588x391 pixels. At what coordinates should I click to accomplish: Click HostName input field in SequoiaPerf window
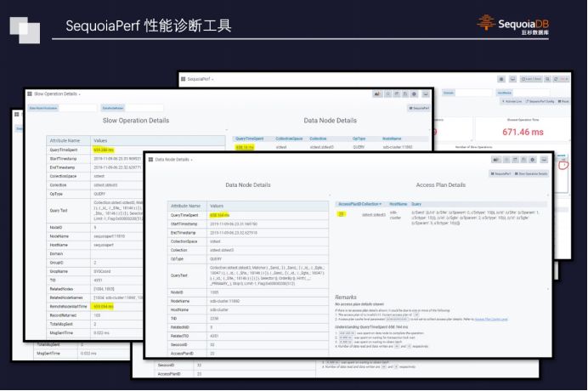click(532, 93)
